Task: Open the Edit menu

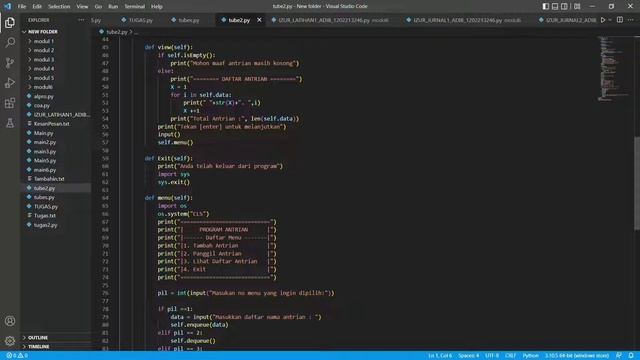Action: (37, 7)
